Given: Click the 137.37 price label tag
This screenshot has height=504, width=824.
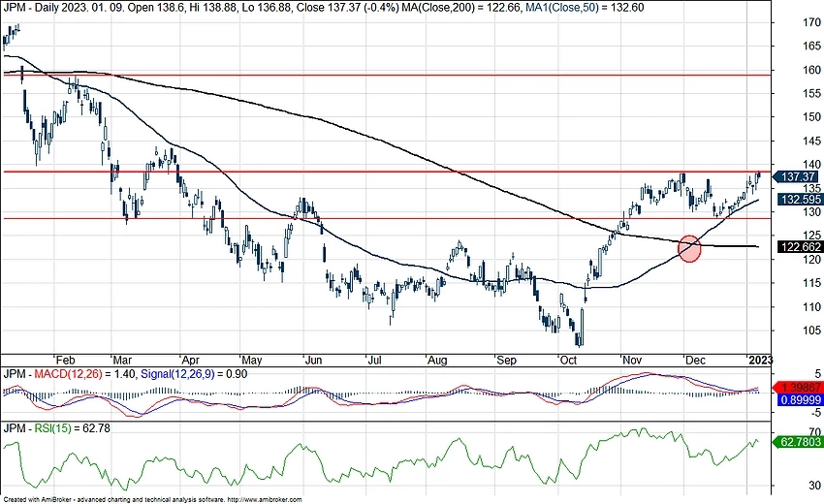Looking at the screenshot, I should pyautogui.click(x=797, y=177).
